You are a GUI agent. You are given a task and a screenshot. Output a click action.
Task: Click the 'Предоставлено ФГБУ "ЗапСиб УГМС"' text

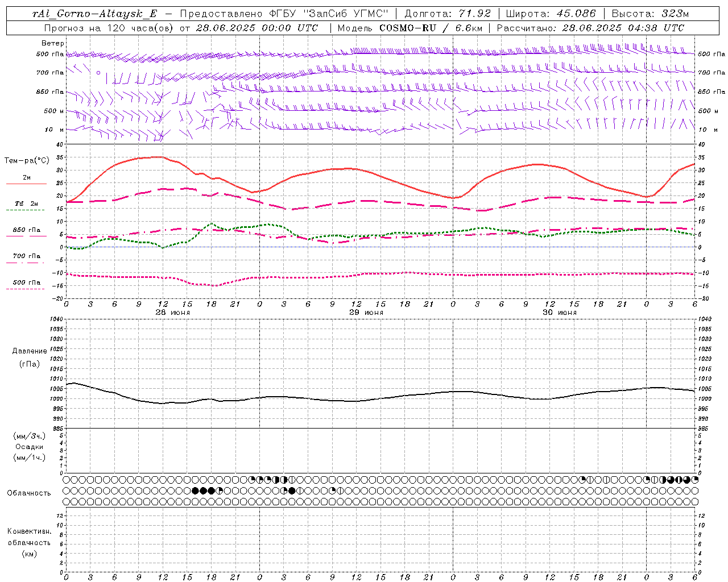coord(284,14)
